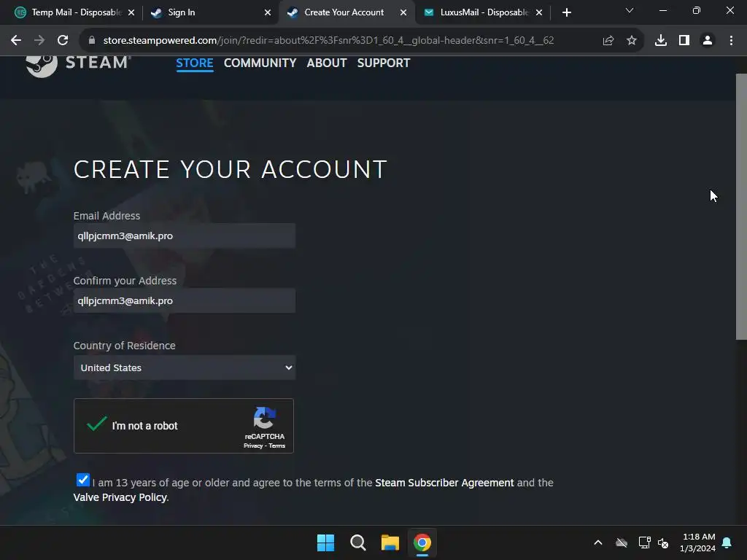Toggle the browser side panel icon
This screenshot has width=747, height=560.
pyautogui.click(x=684, y=41)
